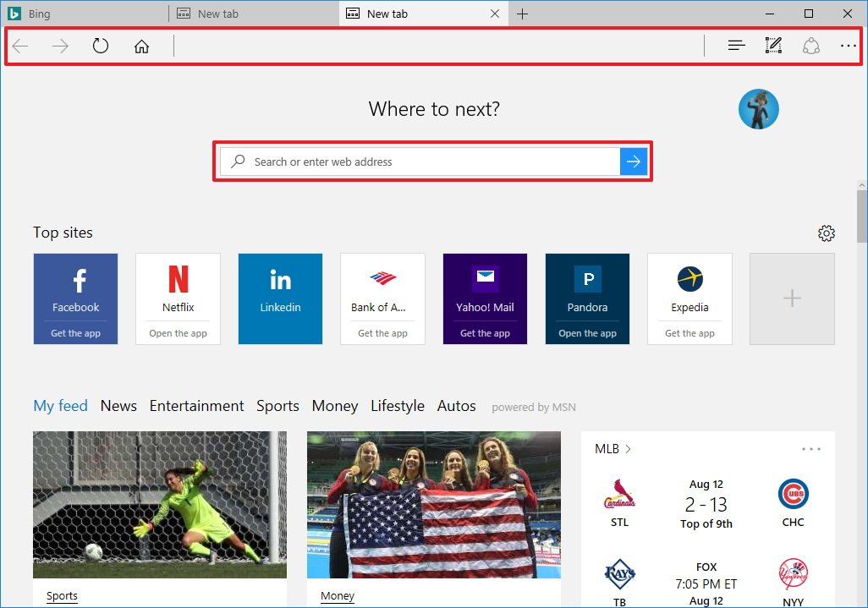Select the My feed tab

(x=60, y=406)
